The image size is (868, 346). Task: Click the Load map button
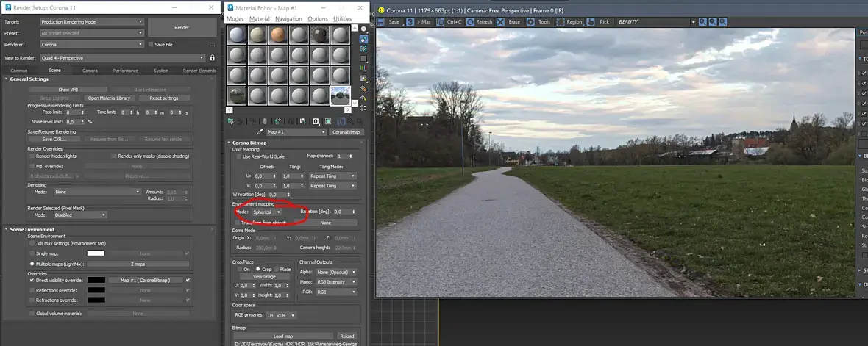pyautogui.click(x=283, y=336)
